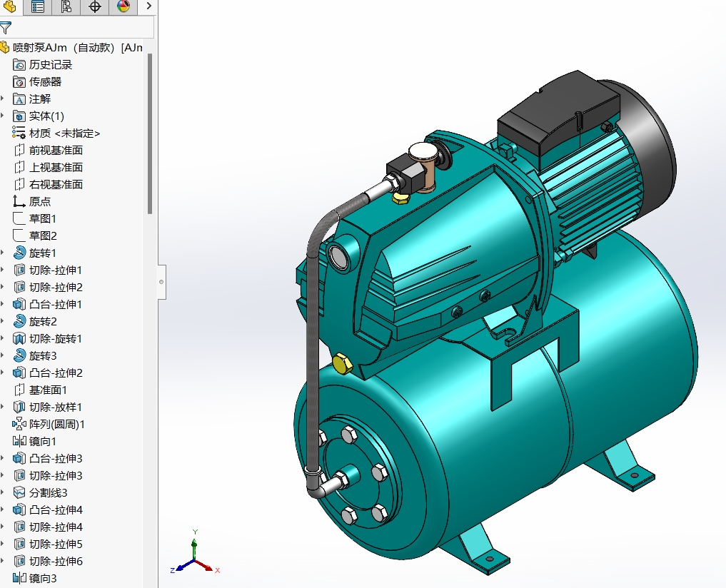Select the 传感器 folder icon

point(19,82)
